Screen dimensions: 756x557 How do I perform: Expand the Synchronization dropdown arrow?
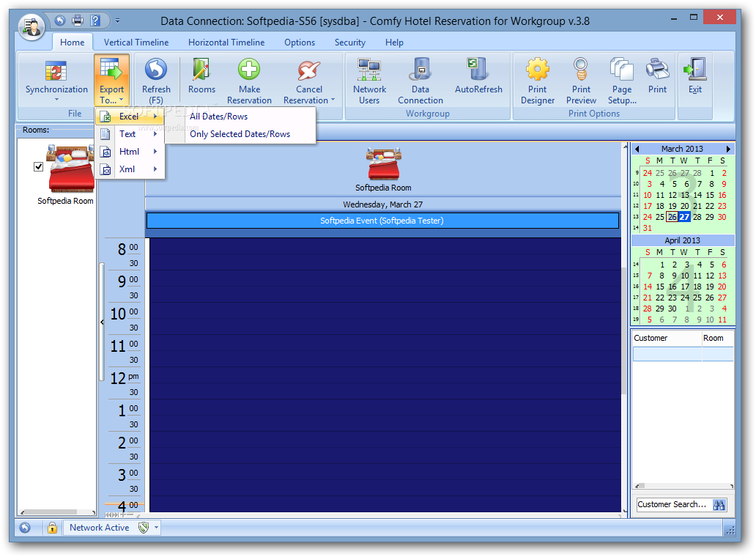pos(56,100)
